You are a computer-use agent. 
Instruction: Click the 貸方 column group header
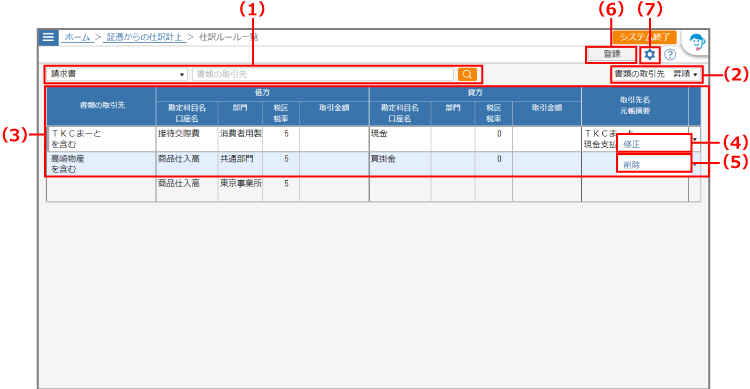point(475,93)
